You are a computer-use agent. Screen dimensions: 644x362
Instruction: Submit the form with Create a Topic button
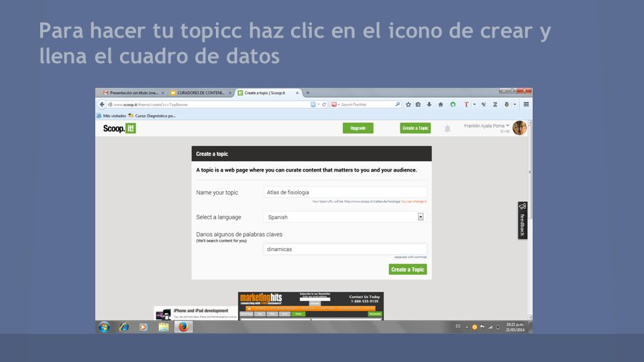tap(408, 269)
